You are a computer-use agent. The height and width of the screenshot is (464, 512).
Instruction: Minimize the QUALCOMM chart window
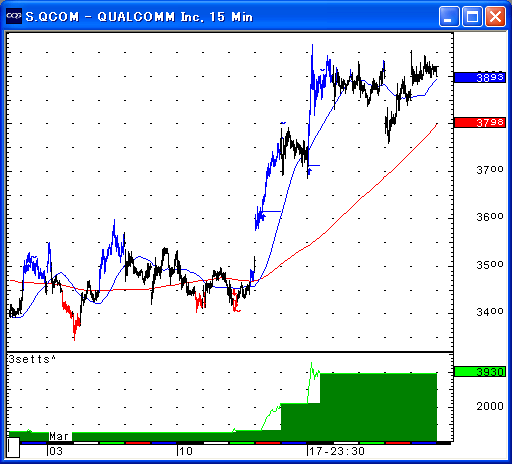(x=449, y=16)
